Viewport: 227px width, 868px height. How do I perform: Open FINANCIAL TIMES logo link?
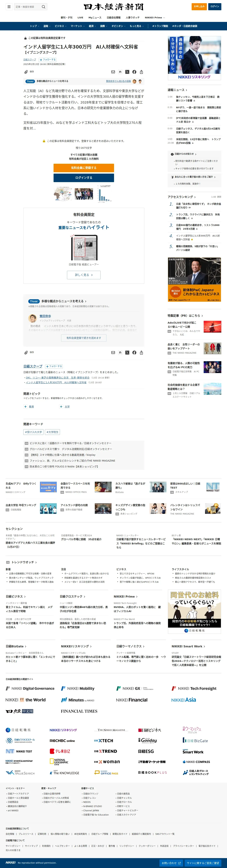point(79,711)
